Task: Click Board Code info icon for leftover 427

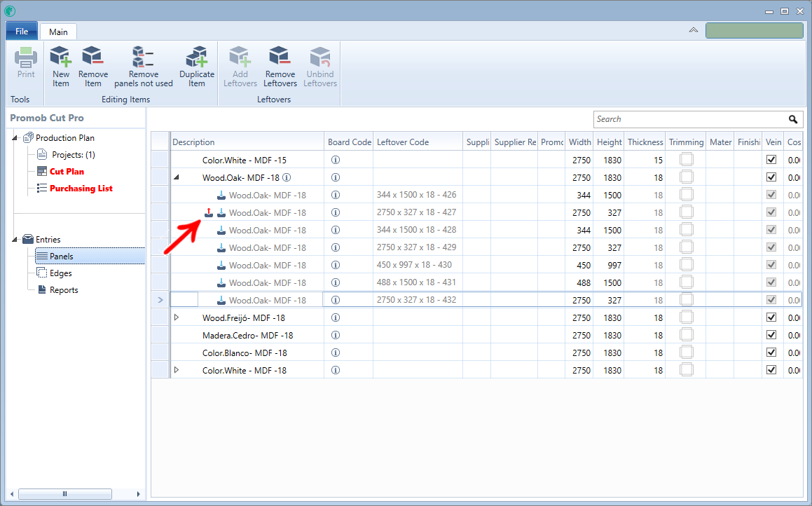Action: click(x=336, y=213)
